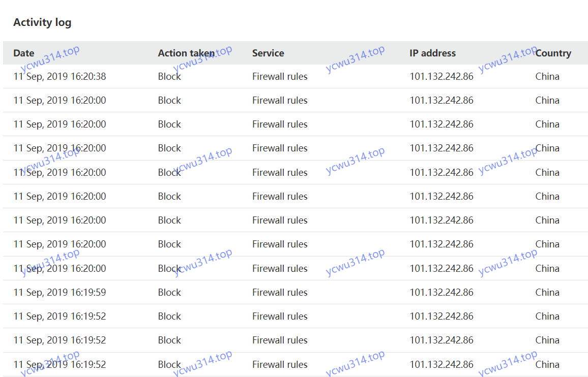This screenshot has height=377, width=588.
Task: Select China in the 16:20:38 row
Action: (547, 77)
